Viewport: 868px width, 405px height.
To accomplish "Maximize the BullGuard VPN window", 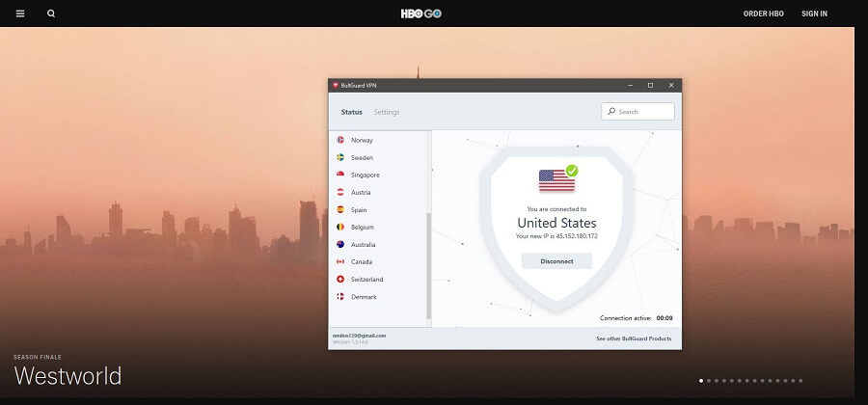I will 650,85.
